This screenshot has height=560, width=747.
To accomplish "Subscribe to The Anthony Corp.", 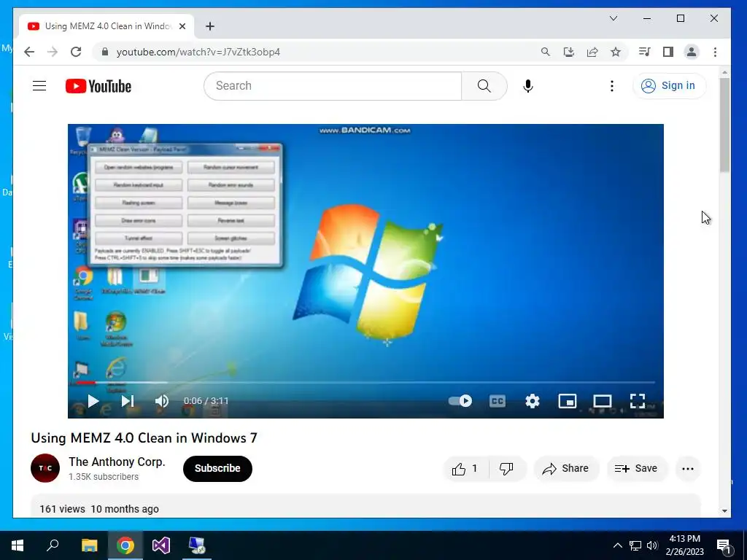I will point(217,469).
